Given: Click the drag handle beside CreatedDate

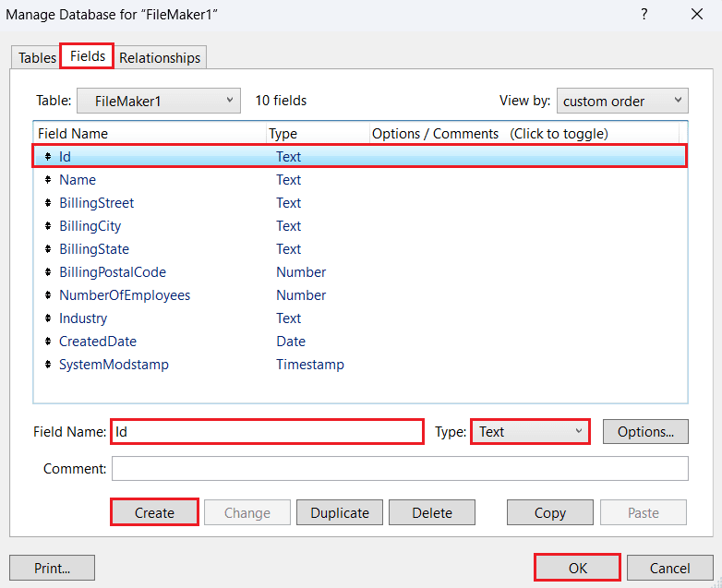Looking at the screenshot, I should tap(48, 342).
